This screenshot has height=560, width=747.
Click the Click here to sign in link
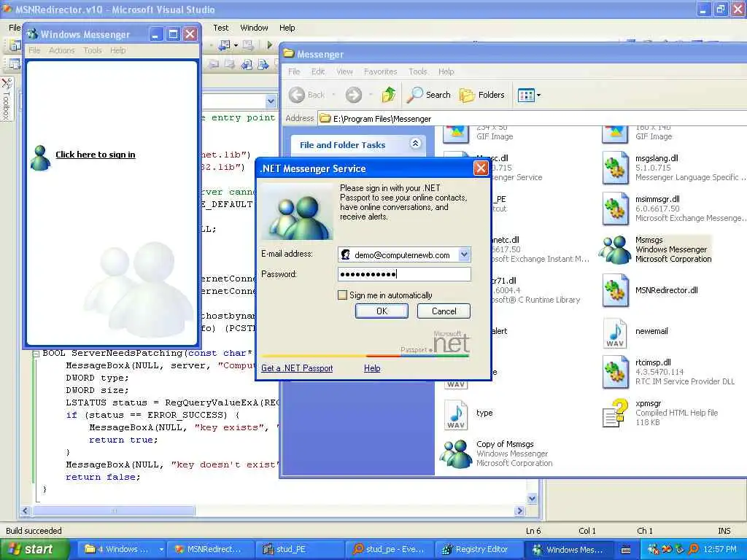point(96,155)
